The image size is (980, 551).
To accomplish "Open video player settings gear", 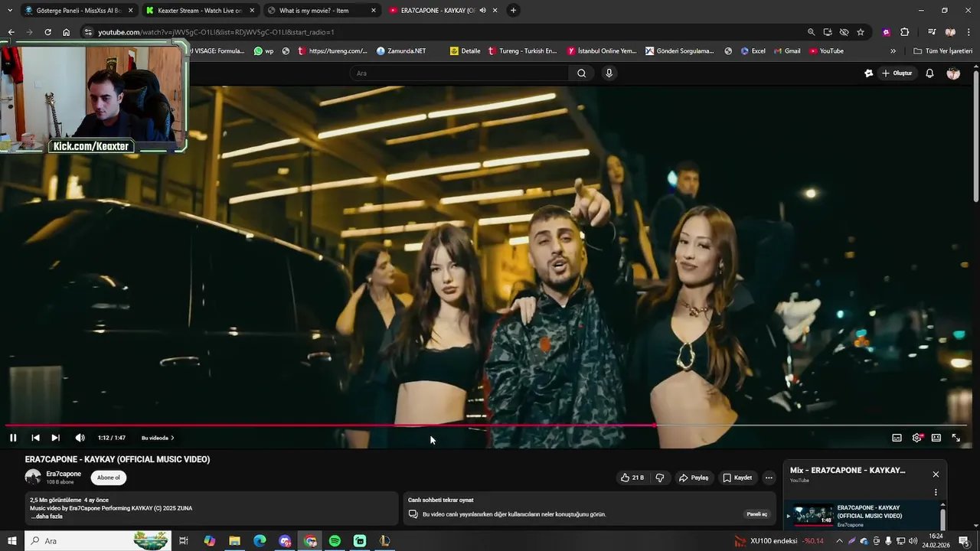I will coord(916,438).
